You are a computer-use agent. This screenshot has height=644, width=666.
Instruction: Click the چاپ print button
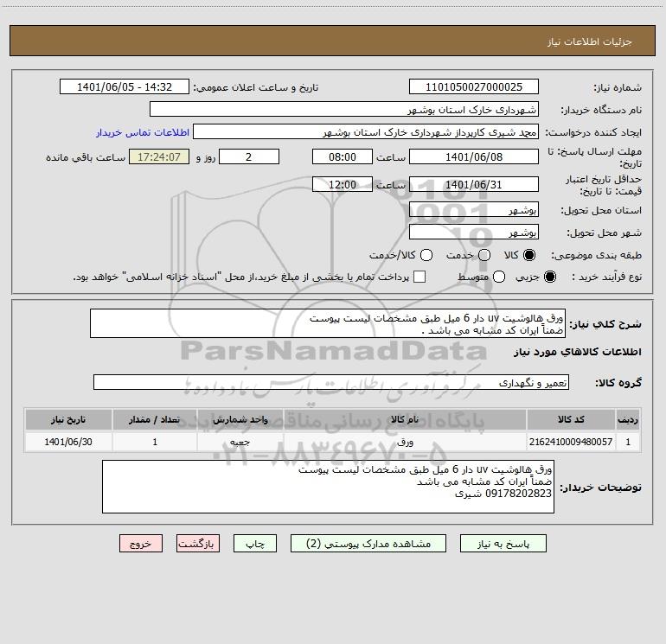click(x=255, y=544)
